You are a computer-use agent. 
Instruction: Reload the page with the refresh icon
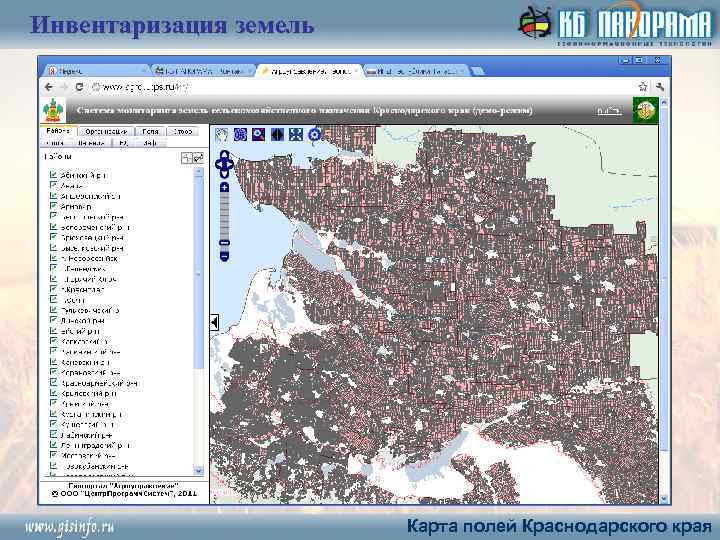[79, 87]
